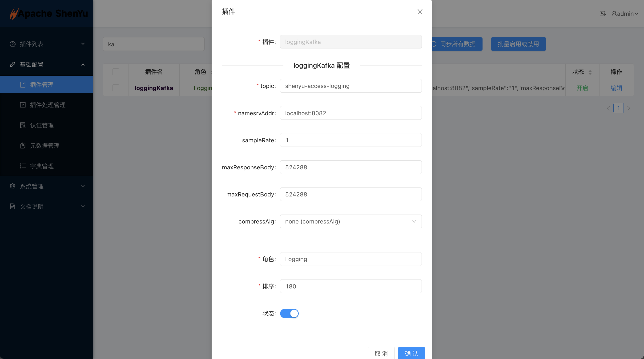
Task: Toggle the 状态 switch off
Action: click(289, 313)
